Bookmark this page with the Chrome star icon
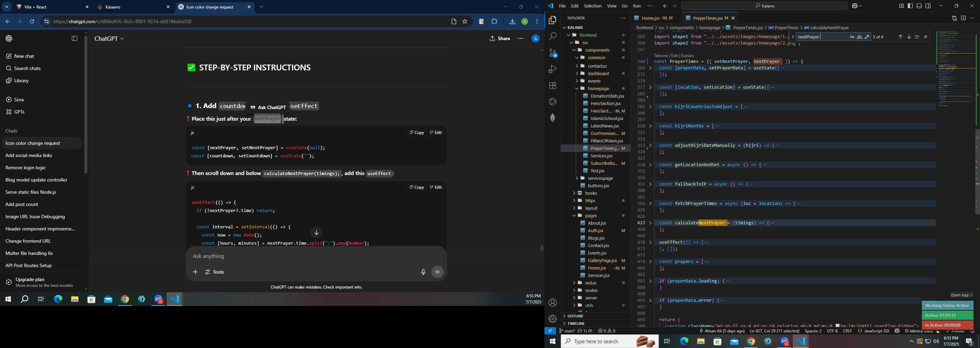Image resolution: width=980 pixels, height=348 pixels. [x=465, y=22]
